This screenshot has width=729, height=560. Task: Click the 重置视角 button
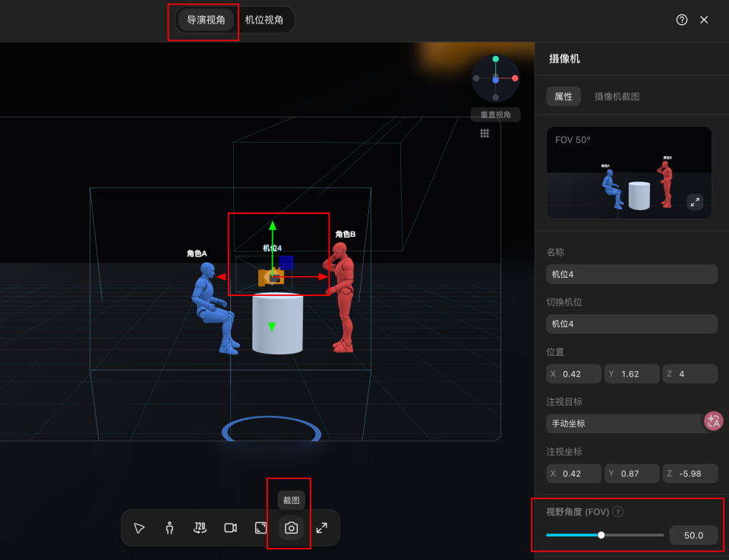(496, 115)
